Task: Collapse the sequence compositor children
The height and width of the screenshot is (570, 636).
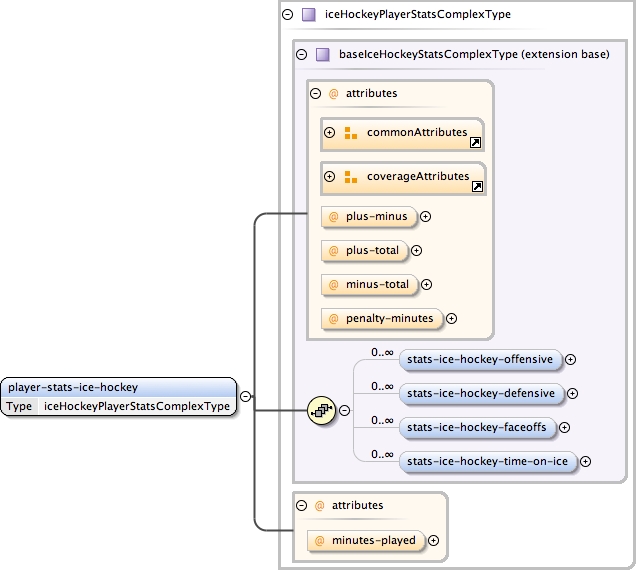Action: click(345, 410)
